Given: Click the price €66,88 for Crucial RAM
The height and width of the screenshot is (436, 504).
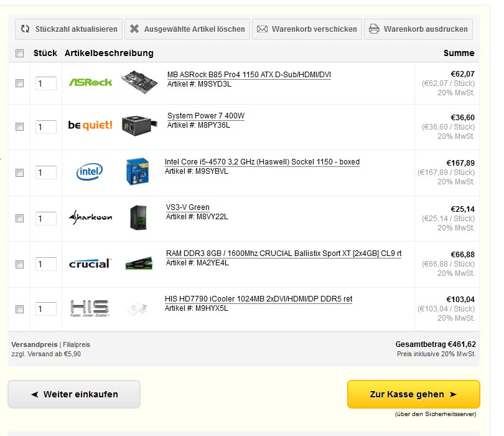Looking at the screenshot, I should point(462,255).
